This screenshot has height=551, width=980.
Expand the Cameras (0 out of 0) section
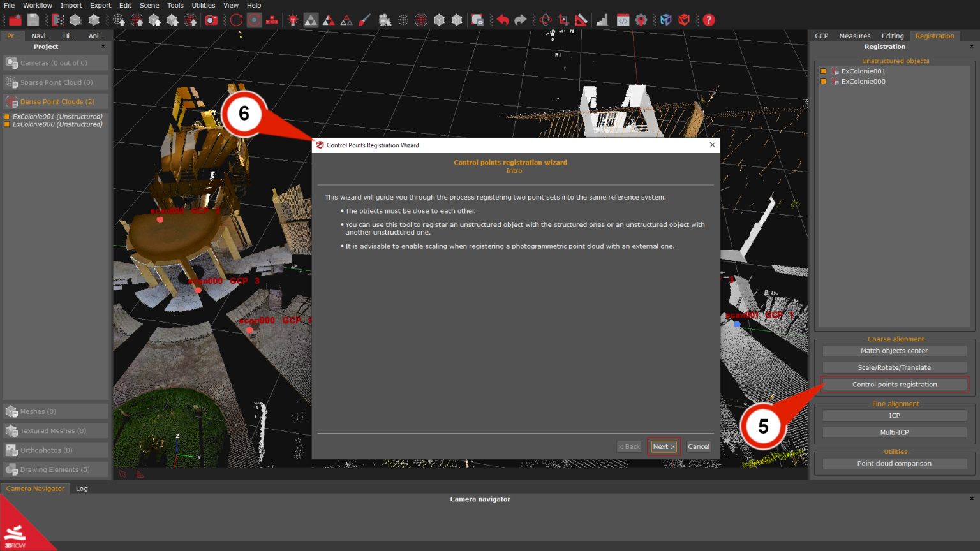56,63
